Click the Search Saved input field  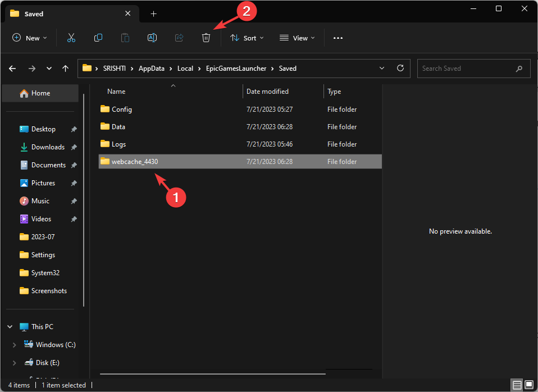pyautogui.click(x=473, y=69)
